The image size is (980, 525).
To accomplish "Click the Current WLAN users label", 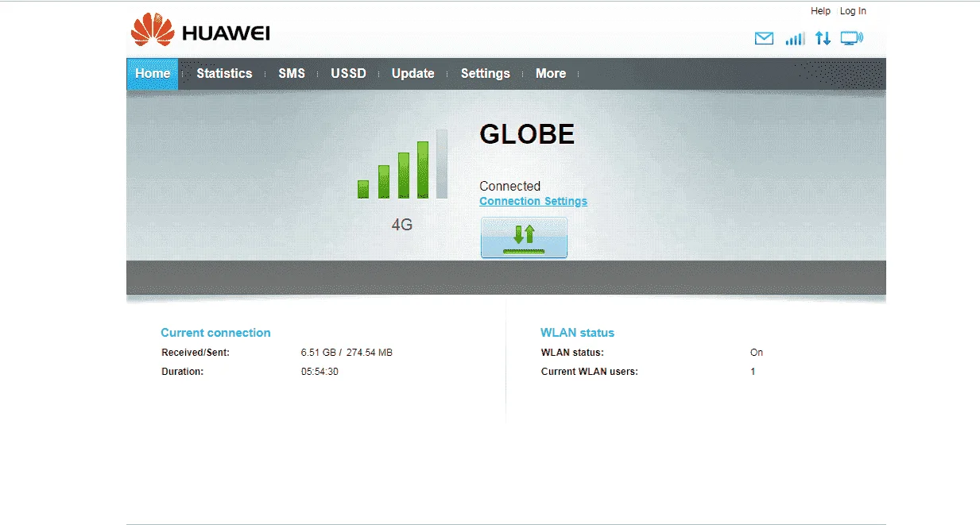I will (590, 372).
